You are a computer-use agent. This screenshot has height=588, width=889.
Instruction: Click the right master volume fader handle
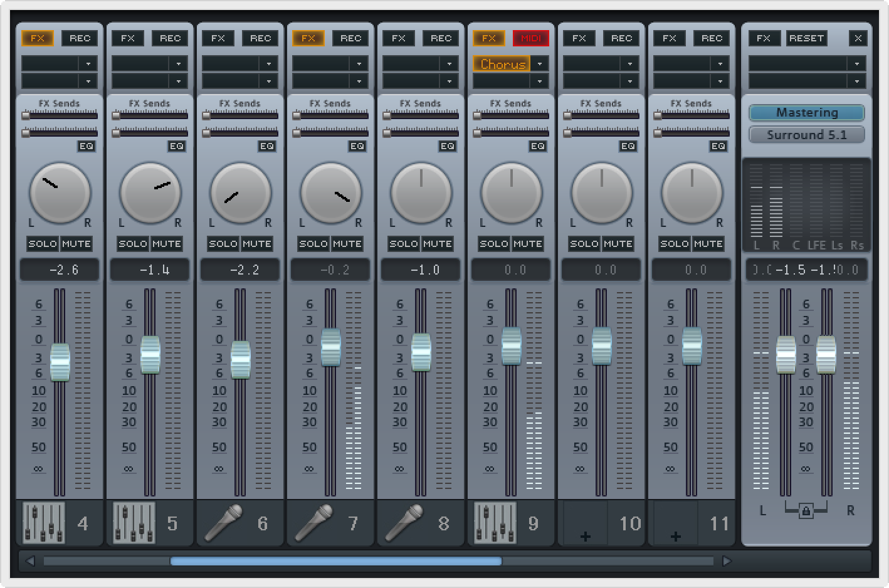(826, 355)
